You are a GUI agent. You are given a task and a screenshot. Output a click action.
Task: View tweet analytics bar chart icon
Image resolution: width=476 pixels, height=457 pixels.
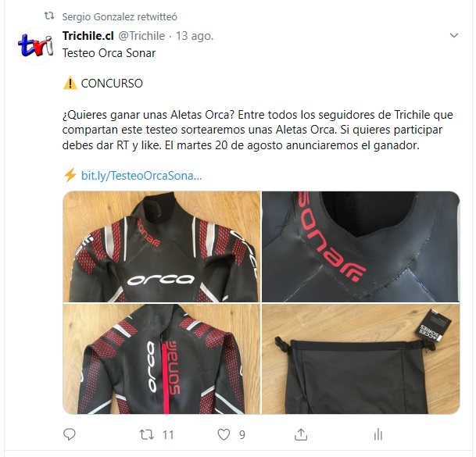(x=378, y=434)
